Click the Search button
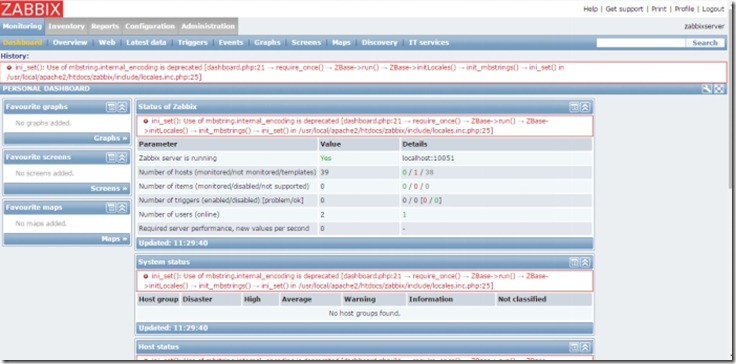736x364 pixels. tap(705, 43)
